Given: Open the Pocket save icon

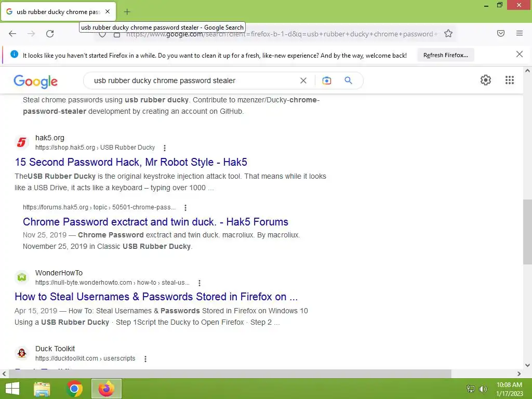Looking at the screenshot, I should [x=501, y=33].
